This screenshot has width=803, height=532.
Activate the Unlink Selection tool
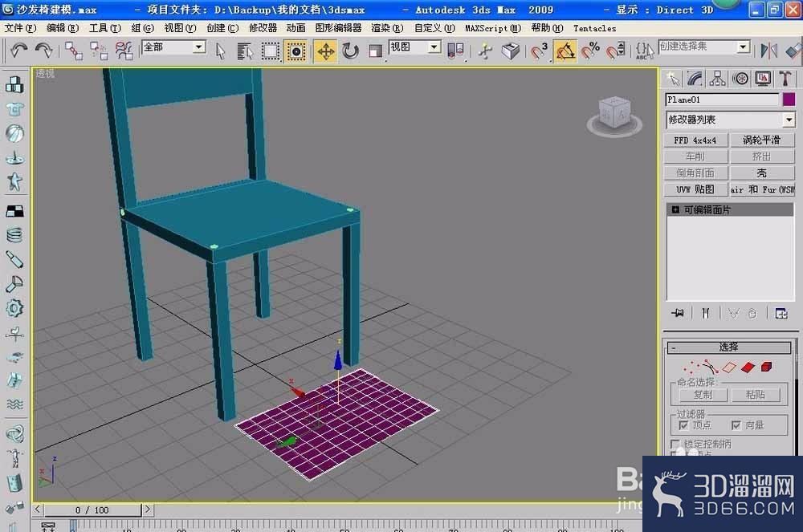98,51
